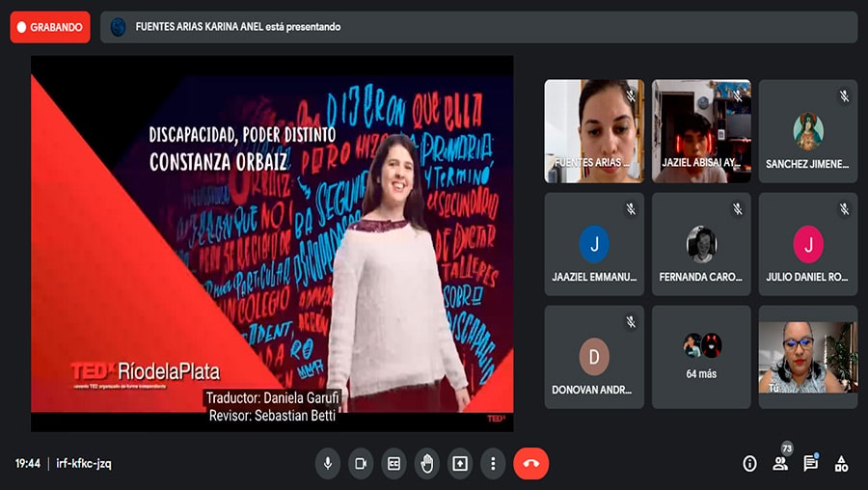This screenshot has width=868, height=490.
Task: Leave the call with red hang-up button
Action: coord(530,463)
